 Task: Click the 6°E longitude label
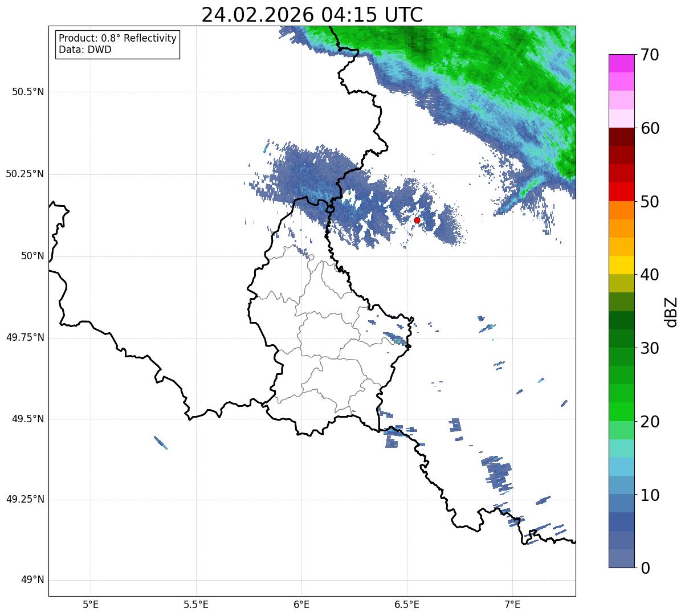[x=301, y=604]
